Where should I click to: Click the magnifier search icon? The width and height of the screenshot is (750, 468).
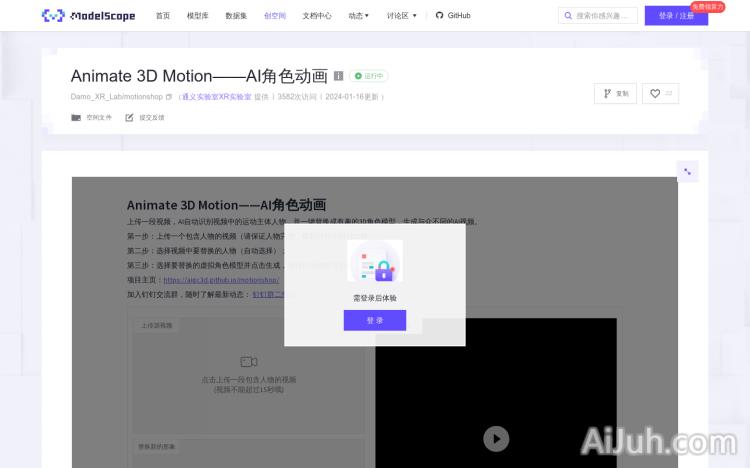pyautogui.click(x=568, y=16)
